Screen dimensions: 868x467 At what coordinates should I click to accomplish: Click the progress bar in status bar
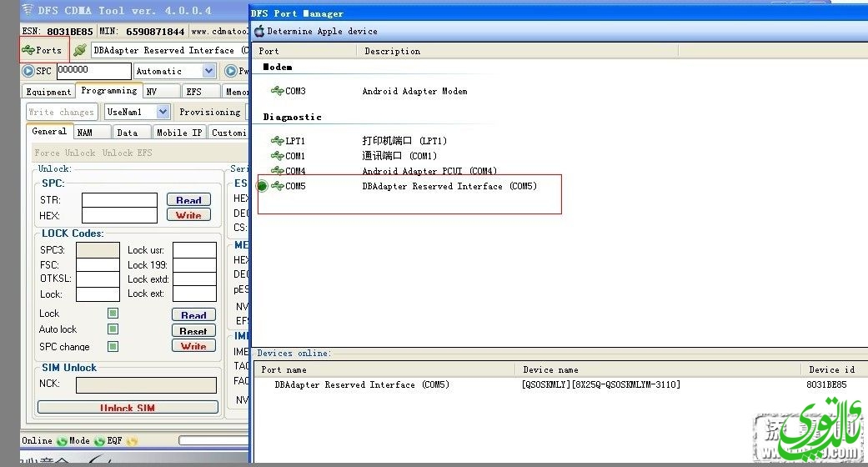coord(213,440)
